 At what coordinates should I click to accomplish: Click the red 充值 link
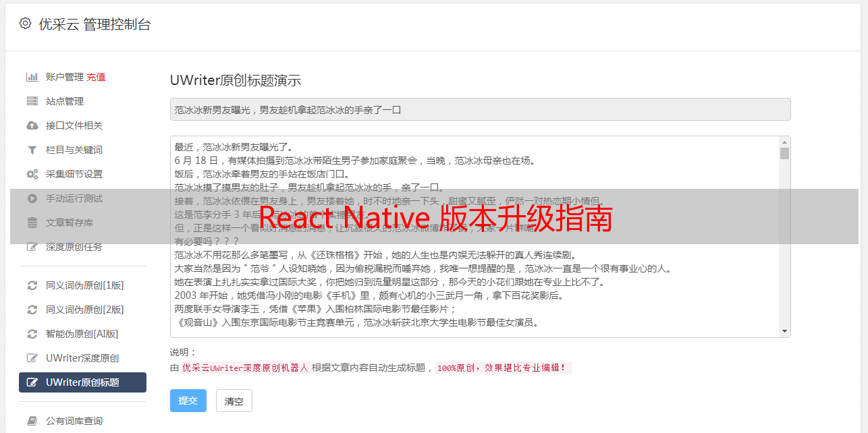[96, 77]
